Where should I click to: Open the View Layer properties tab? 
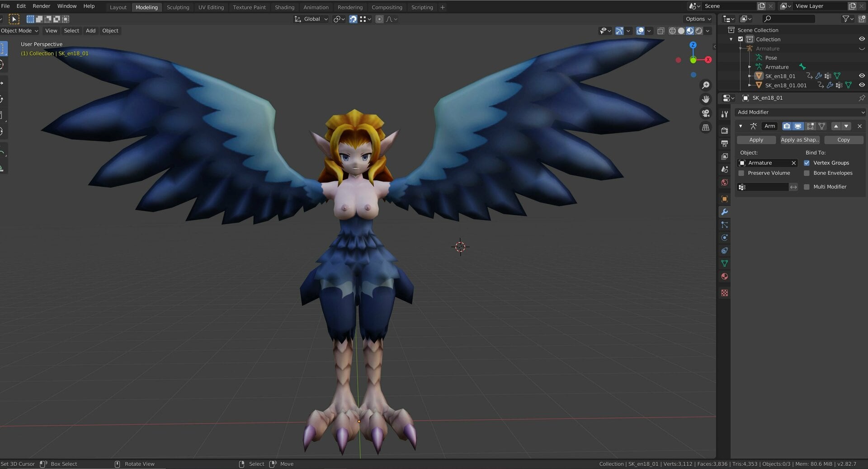coord(725,156)
